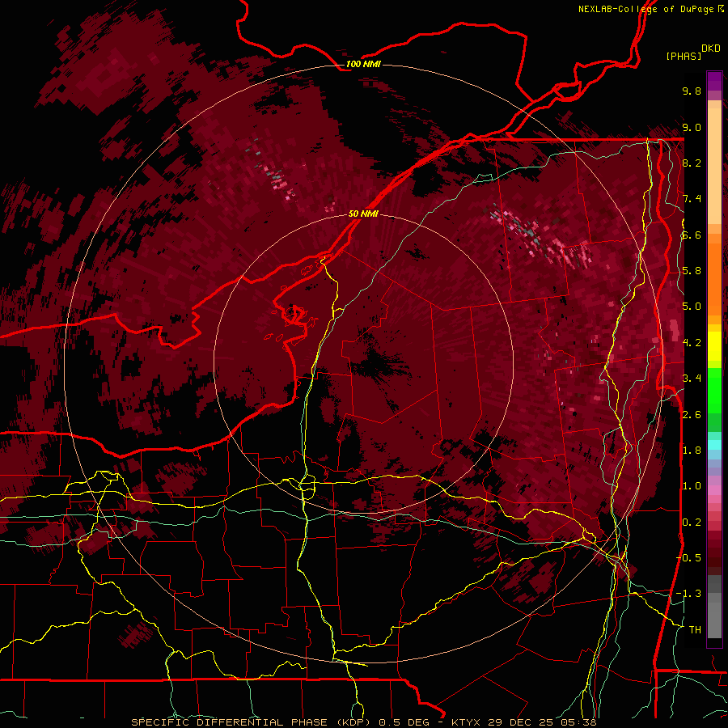Click the 1.0 value on color scale

692,486
